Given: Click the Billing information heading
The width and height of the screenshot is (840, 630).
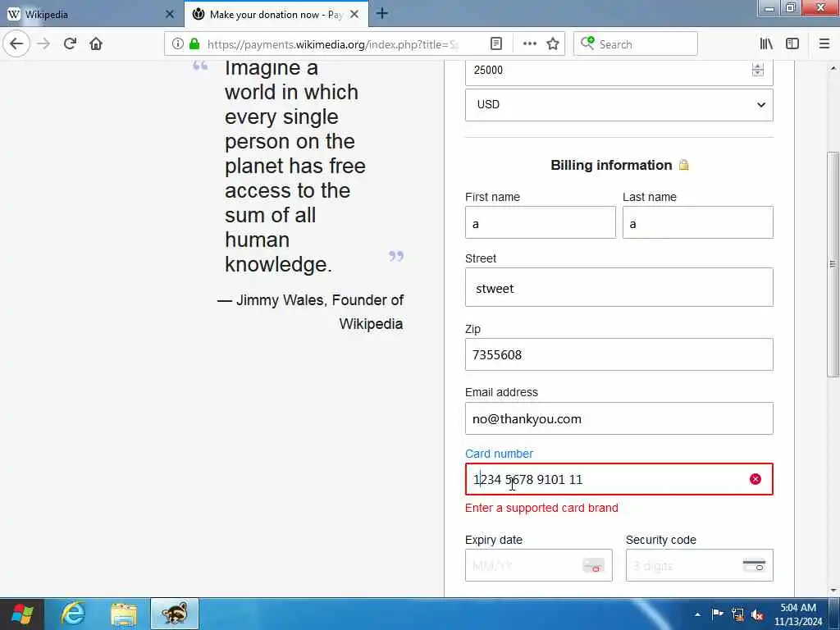Looking at the screenshot, I should click(610, 165).
